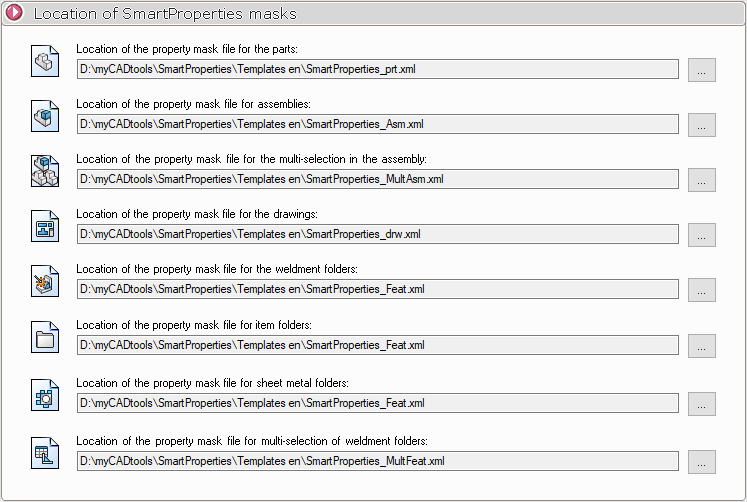Focus the SmartProperties_Asm.xml path field

point(378,124)
